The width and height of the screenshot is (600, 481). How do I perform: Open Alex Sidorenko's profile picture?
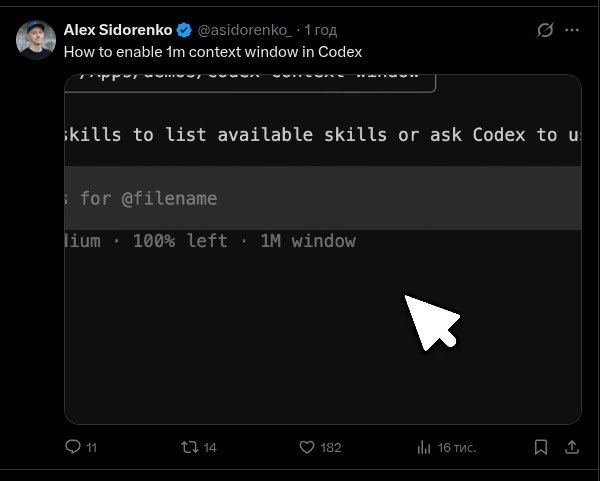coord(36,40)
